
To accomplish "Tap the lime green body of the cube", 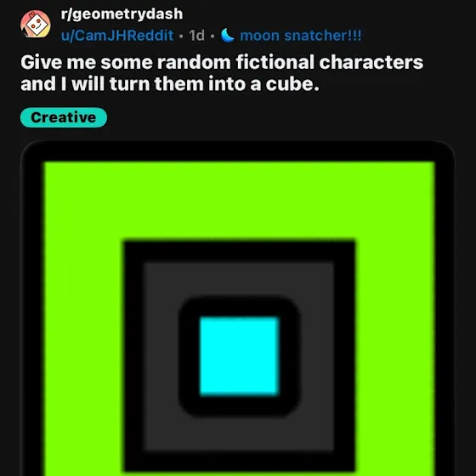I will pyautogui.click(x=239, y=201).
